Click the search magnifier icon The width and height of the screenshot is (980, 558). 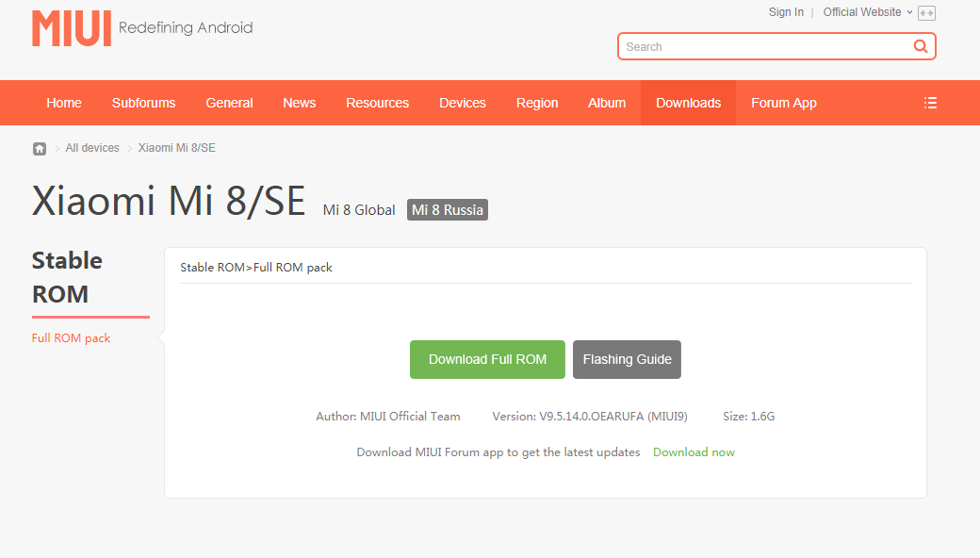(x=920, y=46)
